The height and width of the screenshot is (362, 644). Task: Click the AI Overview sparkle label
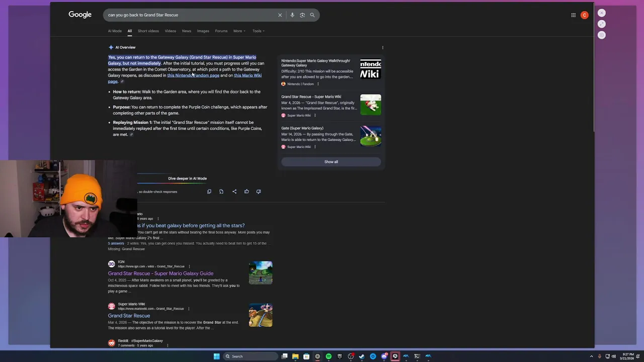[122, 47]
